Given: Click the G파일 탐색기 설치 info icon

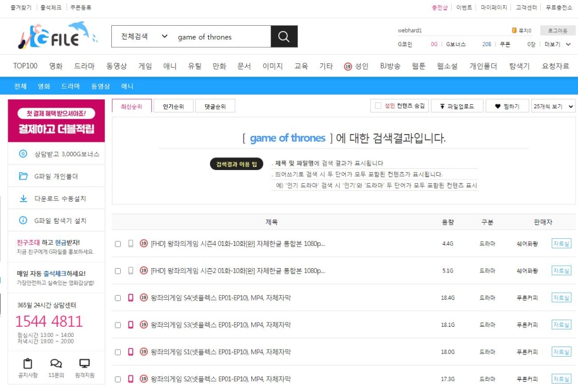Looking at the screenshot, I should (23, 220).
